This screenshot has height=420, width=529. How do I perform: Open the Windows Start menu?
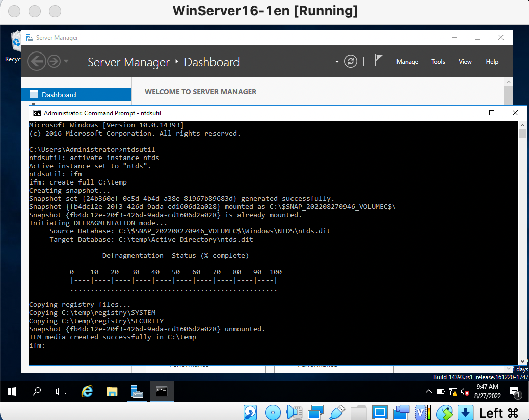coord(12,391)
